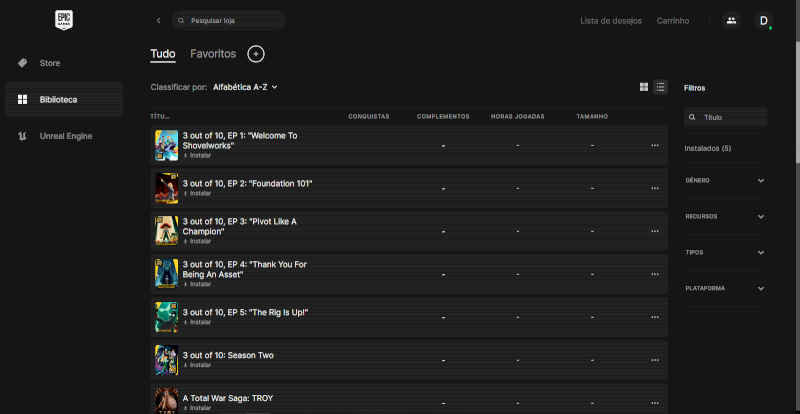The height and width of the screenshot is (414, 800).
Task: Open thumbnail of EP 2 Foundation 101
Action: pyautogui.click(x=166, y=188)
